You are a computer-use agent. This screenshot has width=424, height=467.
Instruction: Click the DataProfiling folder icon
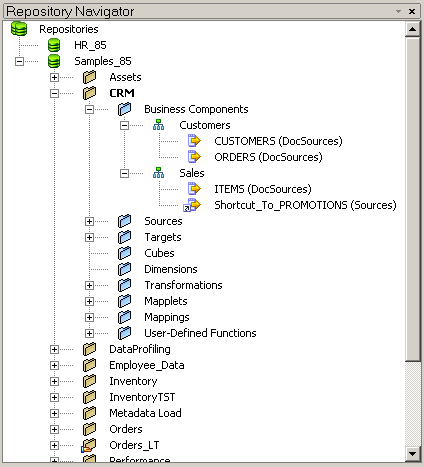click(89, 349)
